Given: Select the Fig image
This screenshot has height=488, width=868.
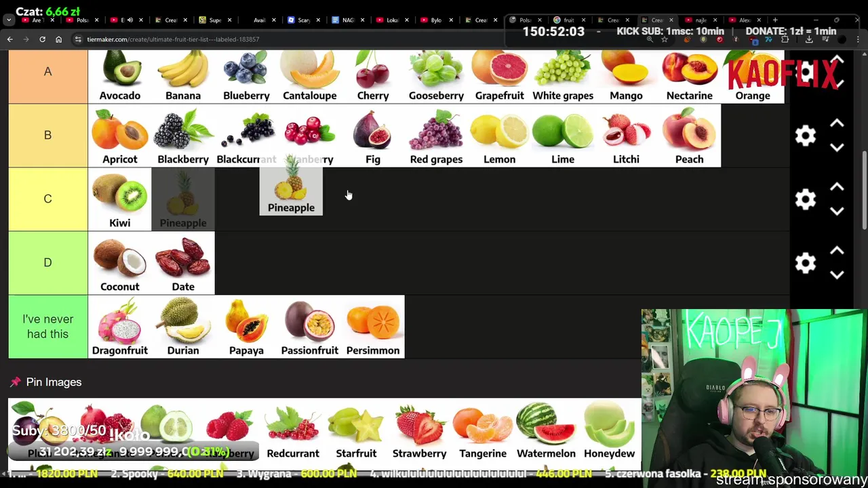Looking at the screenshot, I should (373, 136).
